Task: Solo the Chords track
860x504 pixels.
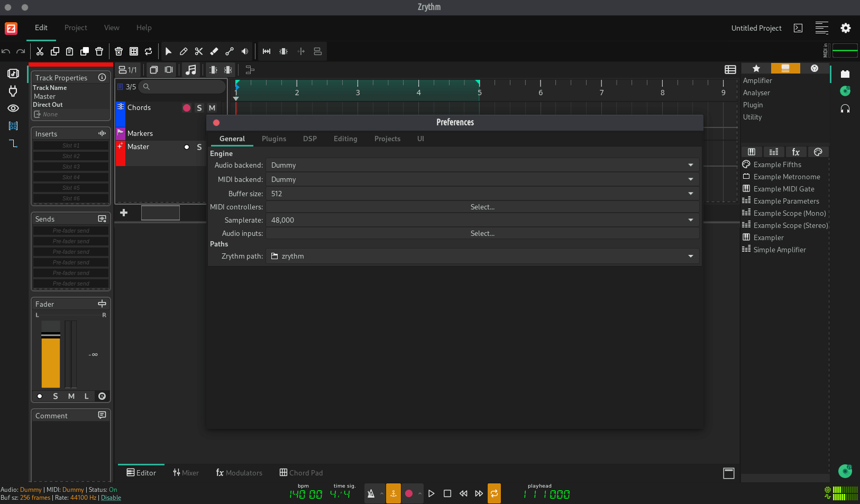Action: click(x=199, y=108)
